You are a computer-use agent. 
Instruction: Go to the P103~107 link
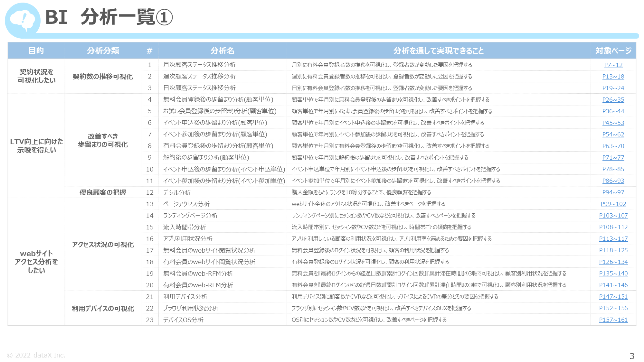click(x=613, y=215)
